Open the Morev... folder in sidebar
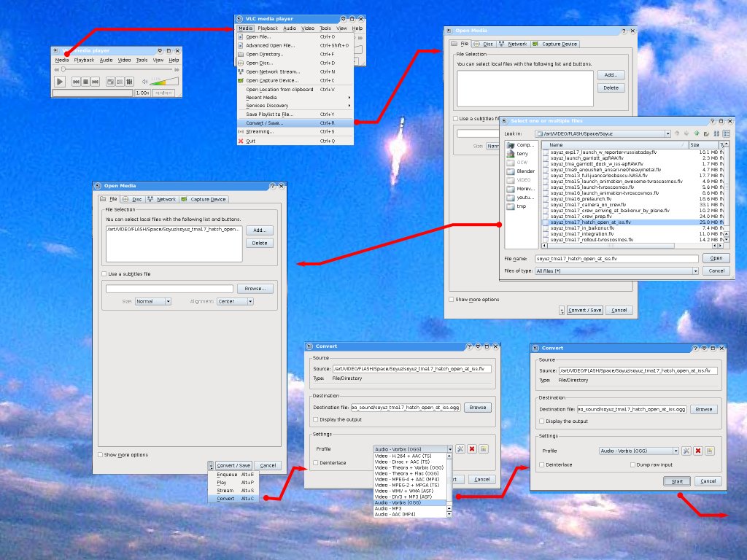Viewport: 747px width, 560px height. (521, 189)
